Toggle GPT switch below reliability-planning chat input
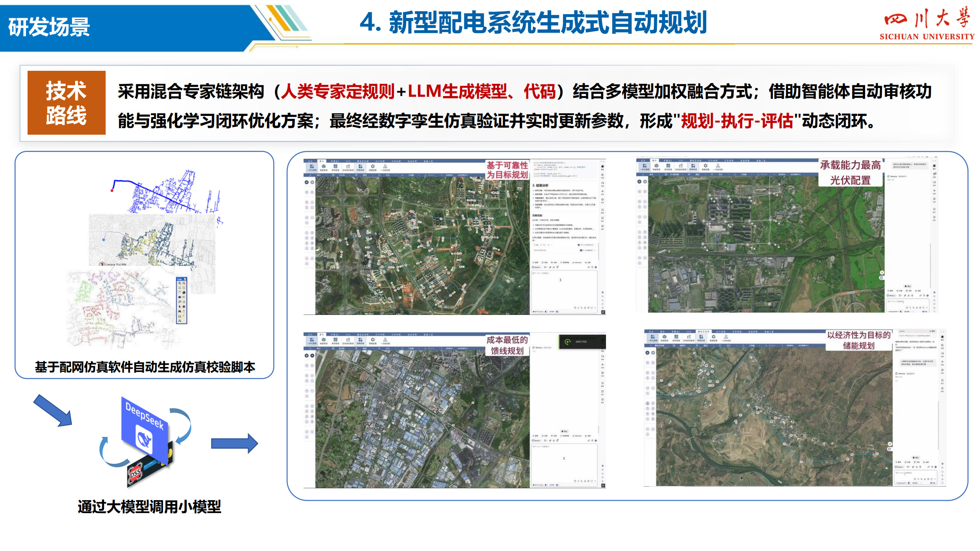This screenshot has height=551, width=980. click(546, 311)
